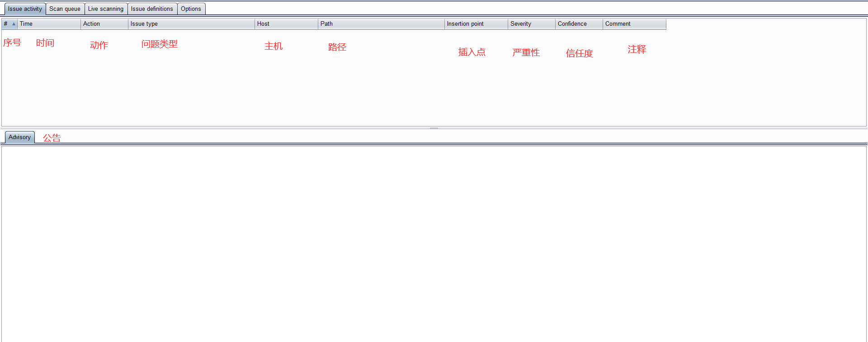The width and height of the screenshot is (868, 342).
Task: Select the Advisory tab
Action: (20, 137)
